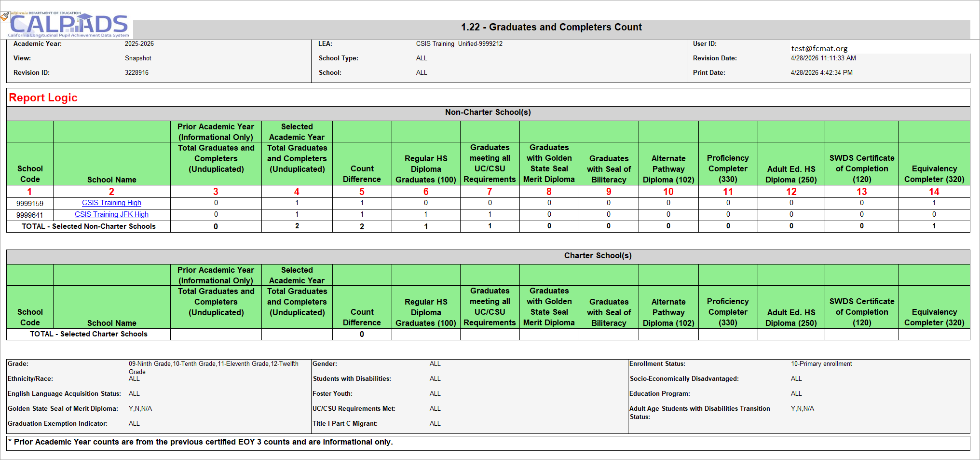The height and width of the screenshot is (460, 980).
Task: Click Enrollment Status value "10-Primary enrollment"
Action: (821, 363)
